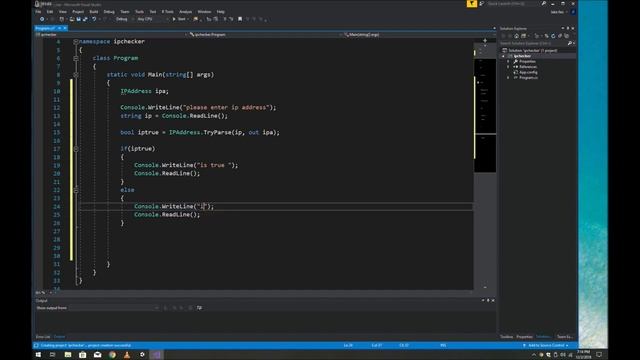The height and width of the screenshot is (360, 640).
Task: Toggle word wrap in Output panel
Action: pos(199,308)
